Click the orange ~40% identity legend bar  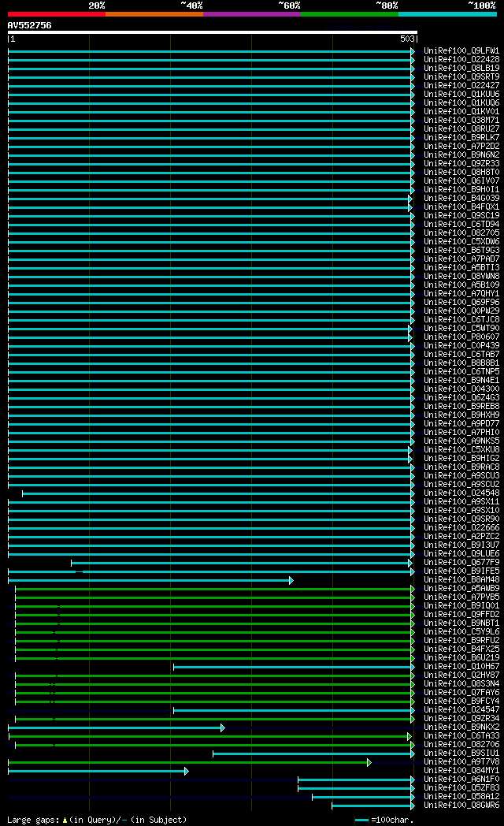click(x=154, y=14)
